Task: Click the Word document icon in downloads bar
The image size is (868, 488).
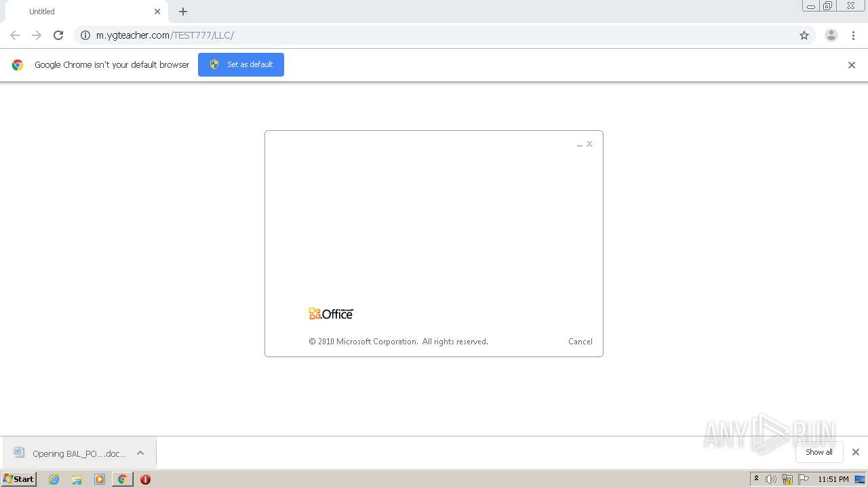Action: coord(19,453)
